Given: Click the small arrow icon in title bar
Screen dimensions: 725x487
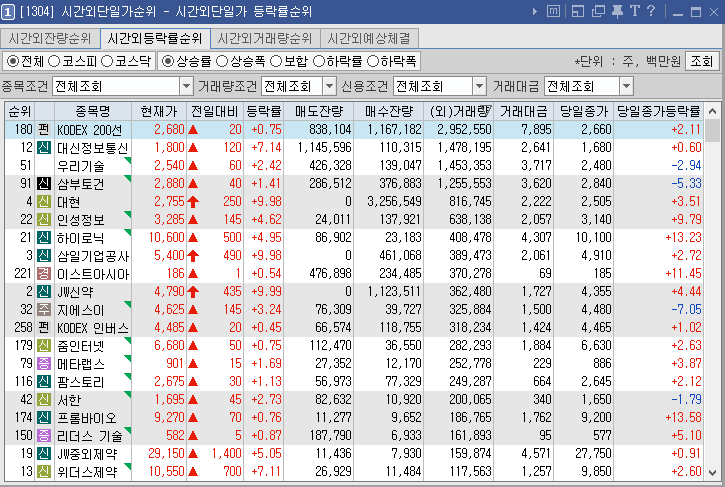Looking at the screenshot, I should [535, 11].
